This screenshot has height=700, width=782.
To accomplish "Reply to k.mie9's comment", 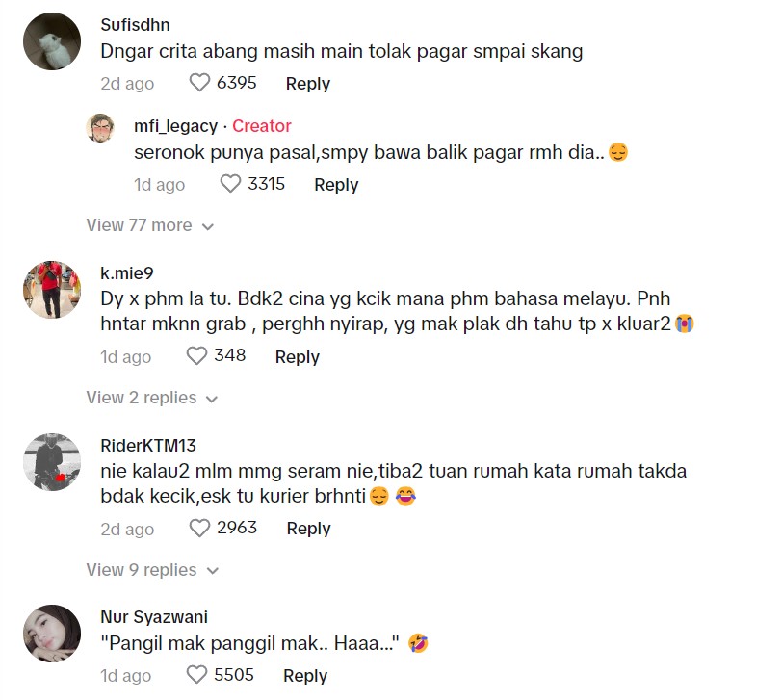I will pos(298,357).
